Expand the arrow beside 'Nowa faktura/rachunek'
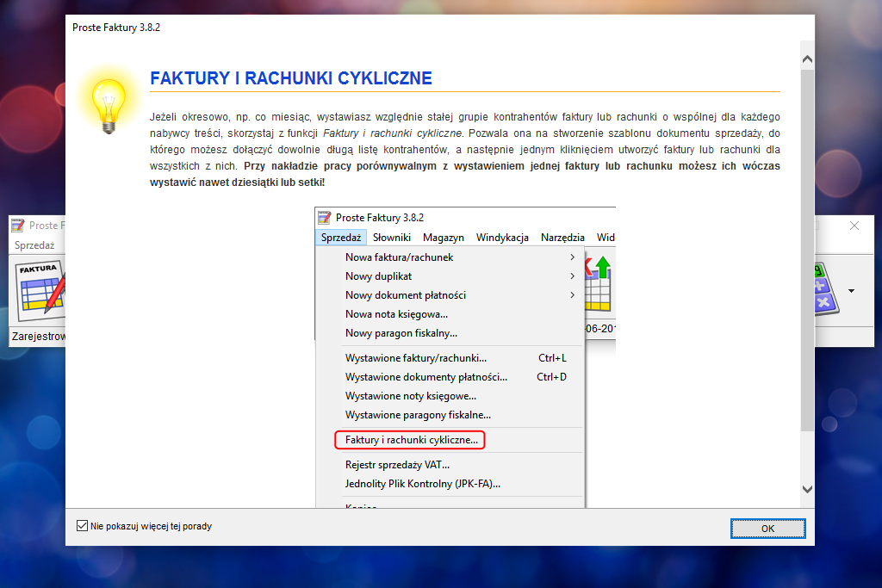Viewport: 882px width, 588px height. tap(572, 257)
